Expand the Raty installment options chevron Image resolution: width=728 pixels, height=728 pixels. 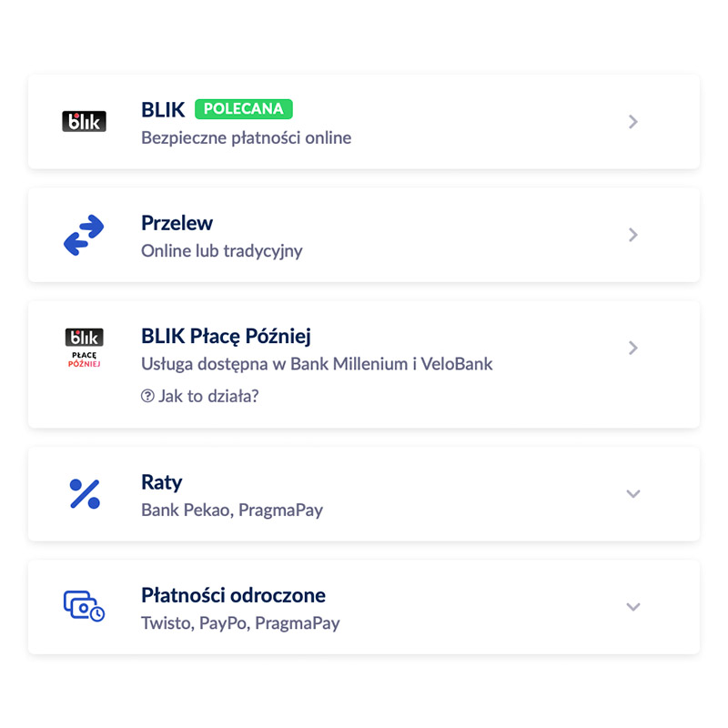pos(633,493)
